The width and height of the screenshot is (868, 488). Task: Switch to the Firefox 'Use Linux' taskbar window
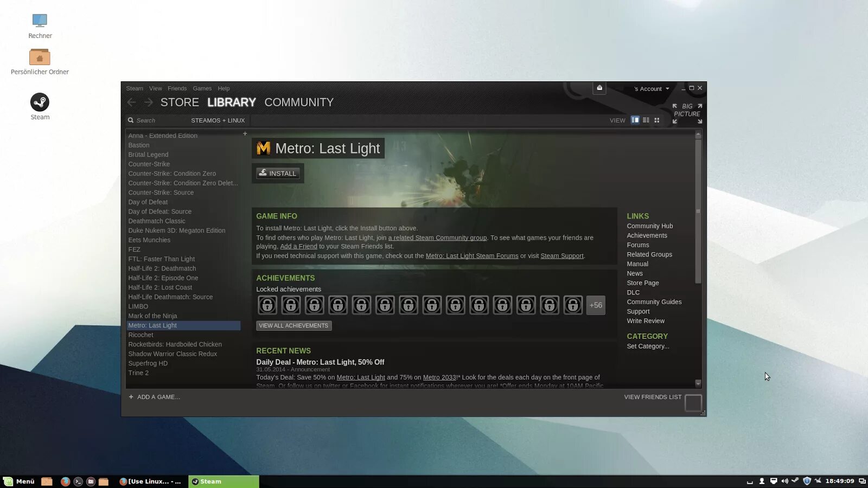(150, 481)
